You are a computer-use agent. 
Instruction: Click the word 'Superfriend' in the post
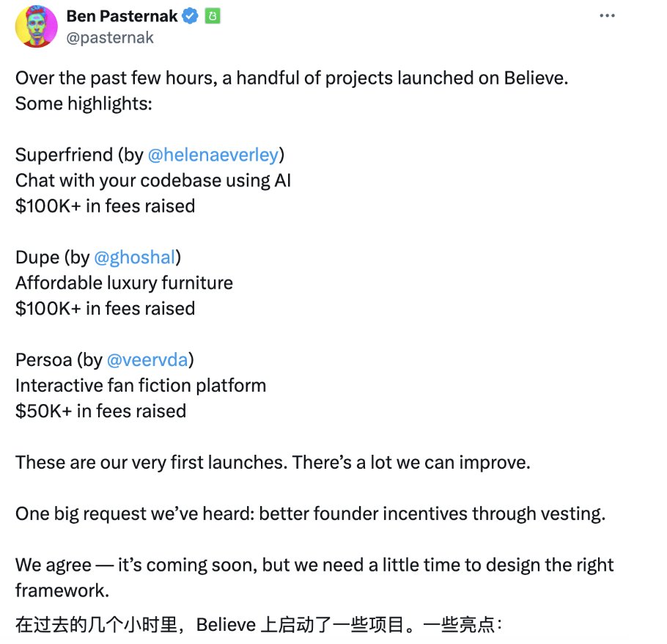click(64, 155)
